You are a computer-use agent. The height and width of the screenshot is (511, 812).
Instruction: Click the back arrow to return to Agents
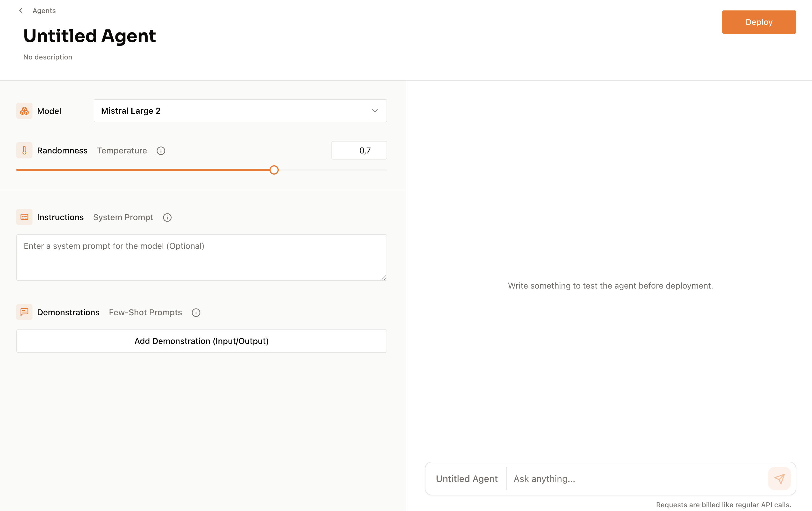[21, 10]
